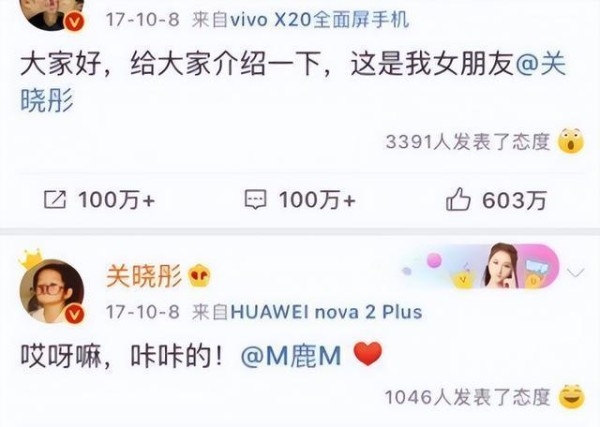Tap the decorative card banner with woman's photo

point(481,266)
